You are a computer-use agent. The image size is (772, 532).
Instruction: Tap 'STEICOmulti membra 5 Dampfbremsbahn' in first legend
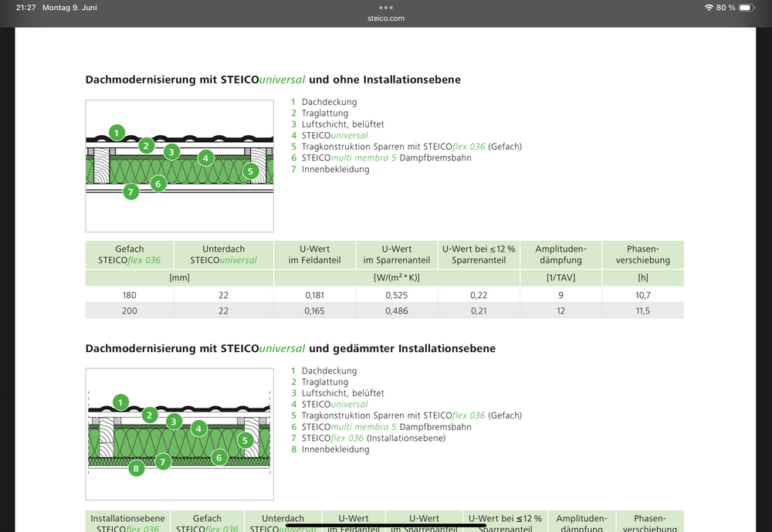(x=387, y=158)
